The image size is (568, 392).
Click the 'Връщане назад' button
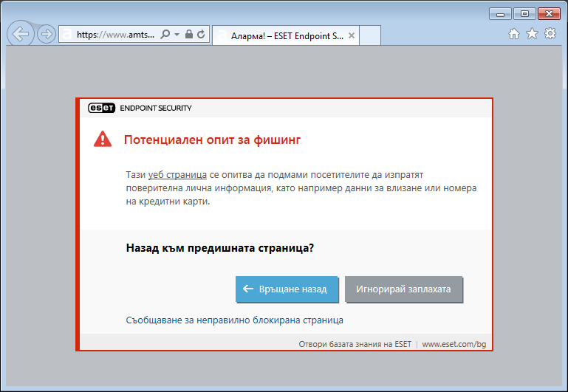pos(287,289)
